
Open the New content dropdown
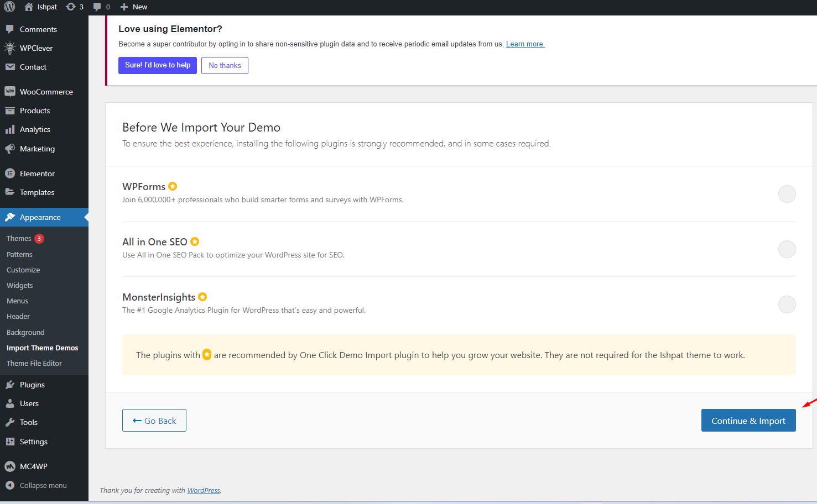pyautogui.click(x=134, y=7)
